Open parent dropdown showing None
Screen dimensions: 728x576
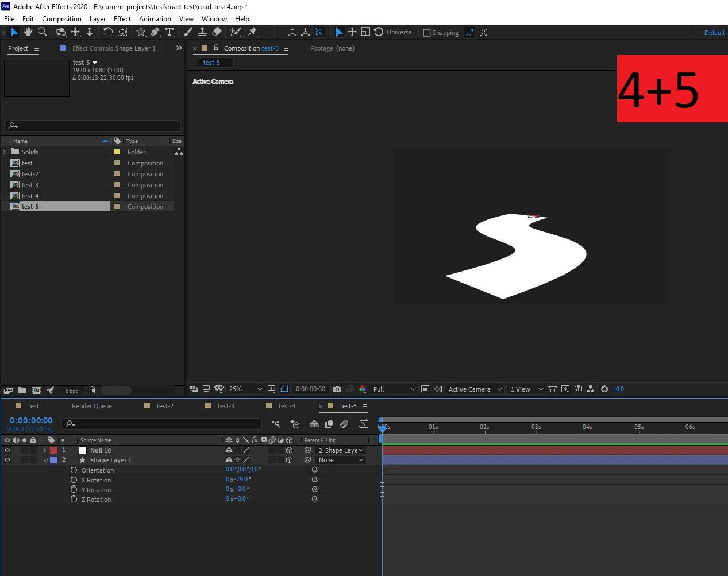pos(341,460)
